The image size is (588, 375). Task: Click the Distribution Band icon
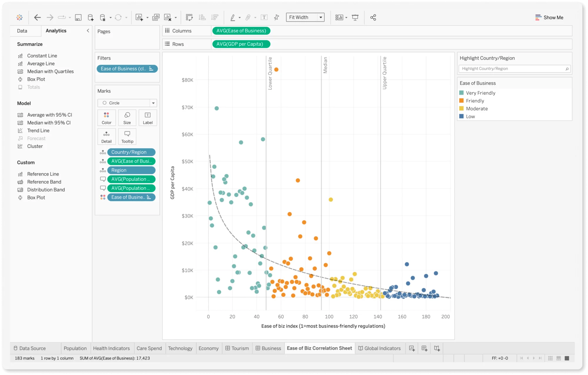click(x=20, y=189)
